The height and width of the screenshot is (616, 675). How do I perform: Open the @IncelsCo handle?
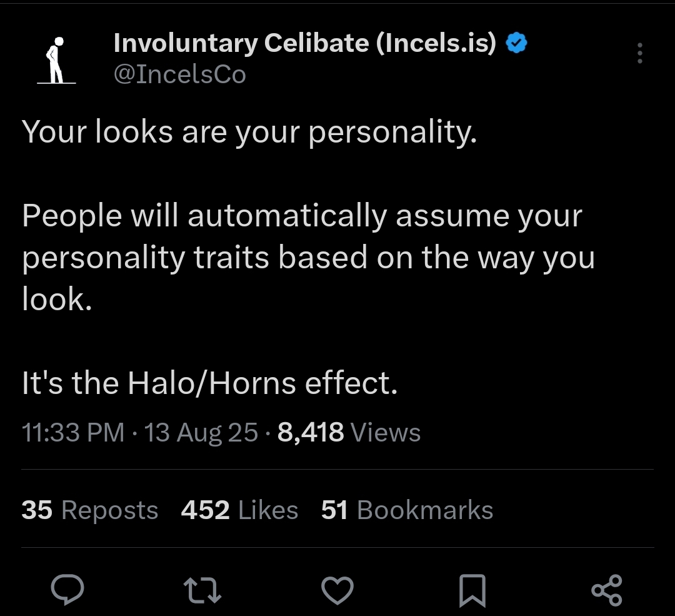[x=179, y=74]
